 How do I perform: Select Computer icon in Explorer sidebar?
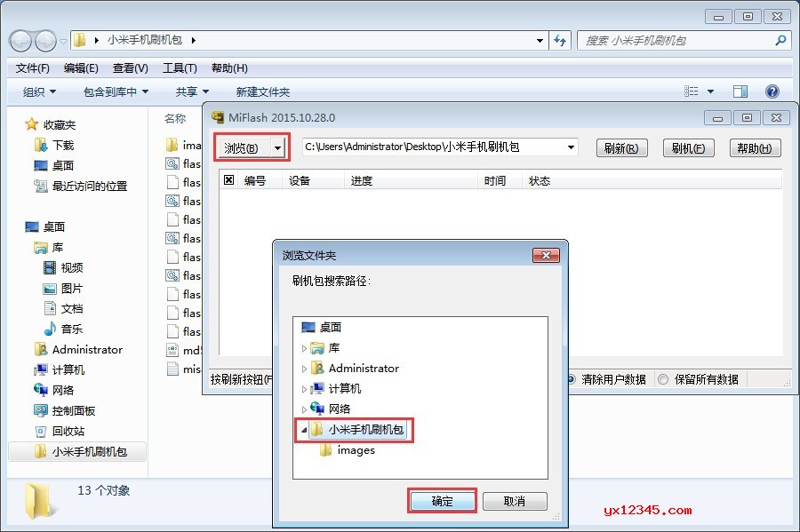coord(41,370)
